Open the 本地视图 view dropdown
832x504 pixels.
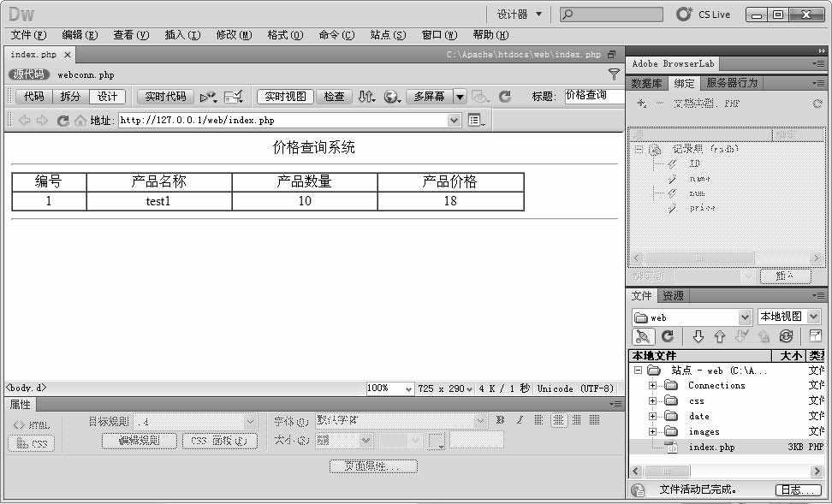click(814, 317)
